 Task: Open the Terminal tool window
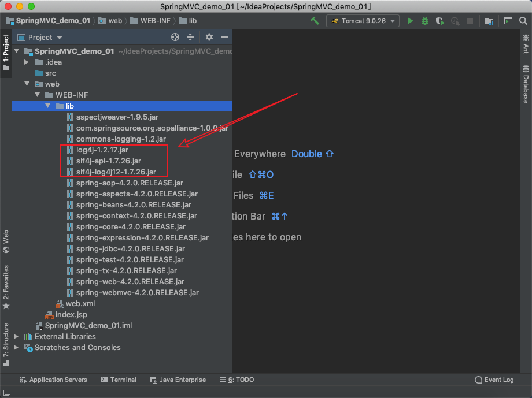pyautogui.click(x=119, y=380)
